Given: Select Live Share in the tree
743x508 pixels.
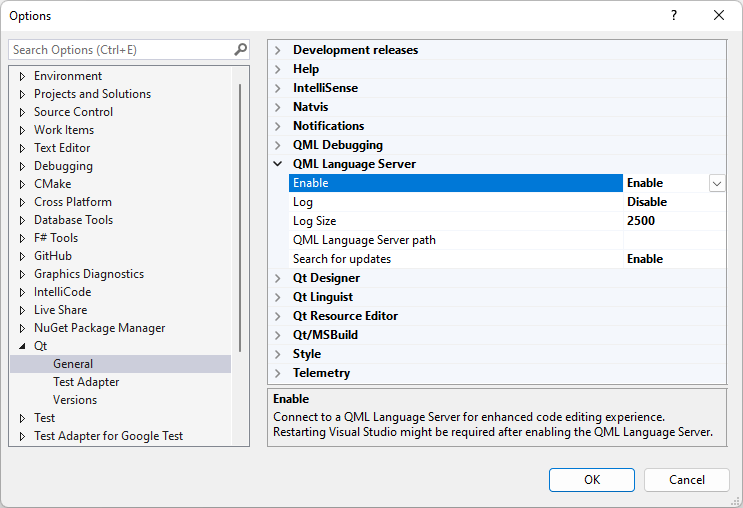Looking at the screenshot, I should coord(61,310).
